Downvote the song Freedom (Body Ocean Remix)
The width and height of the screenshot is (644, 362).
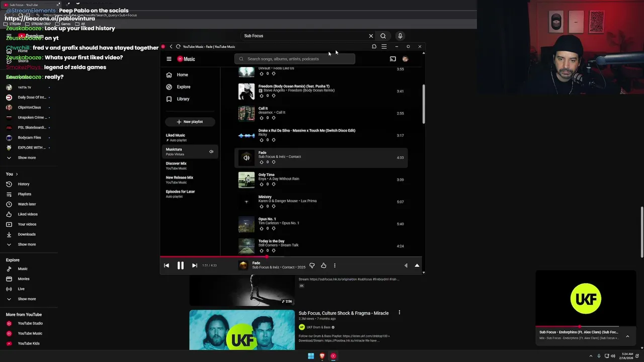click(x=274, y=96)
